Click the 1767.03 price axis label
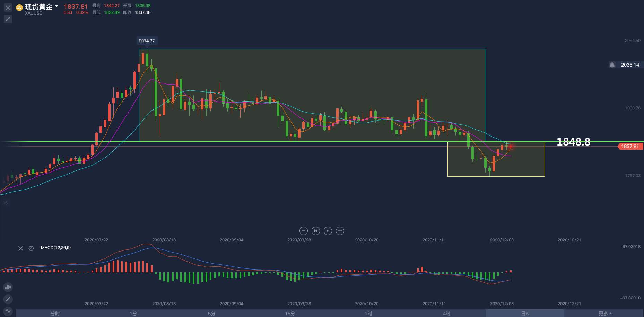 633,176
